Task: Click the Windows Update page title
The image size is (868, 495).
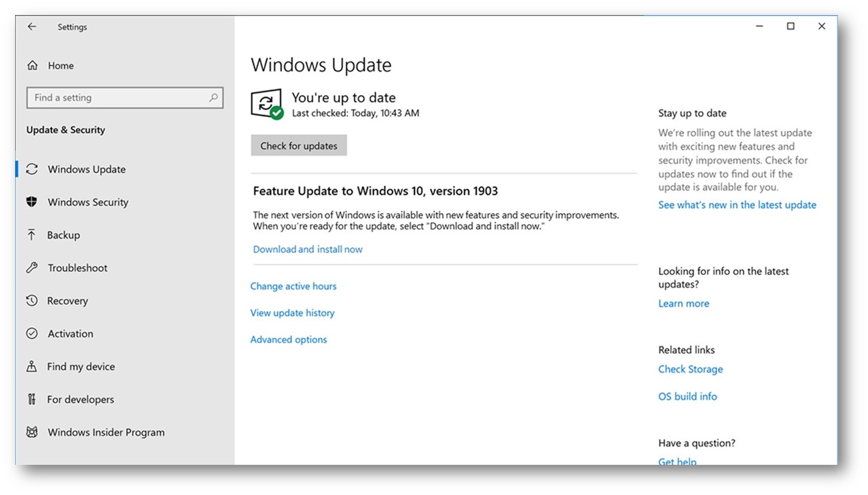Action: point(321,65)
